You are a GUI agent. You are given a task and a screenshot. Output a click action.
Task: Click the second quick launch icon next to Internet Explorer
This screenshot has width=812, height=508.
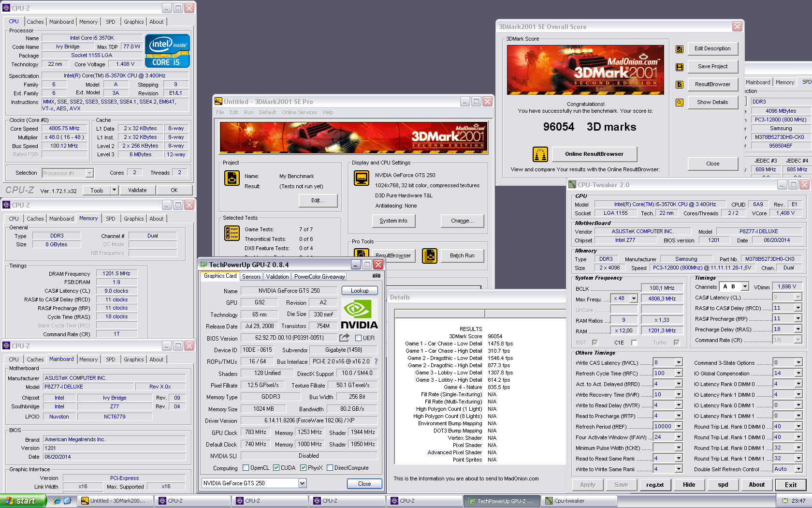click(x=67, y=501)
